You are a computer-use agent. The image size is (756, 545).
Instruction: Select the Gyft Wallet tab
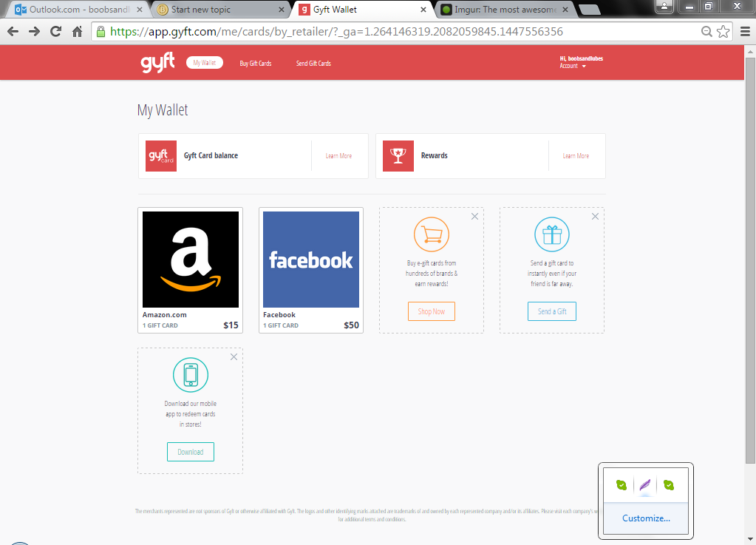361,10
